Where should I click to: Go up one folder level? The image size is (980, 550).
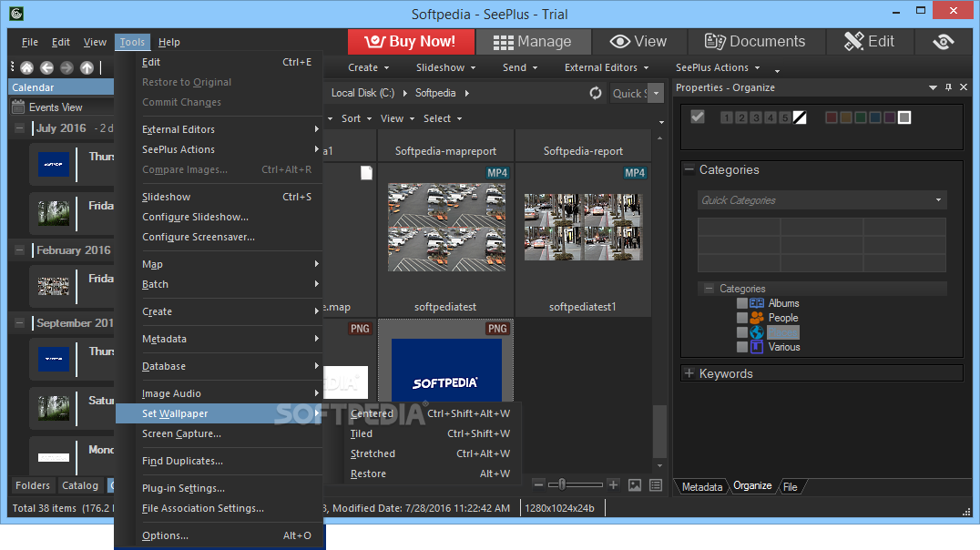pyautogui.click(x=87, y=67)
